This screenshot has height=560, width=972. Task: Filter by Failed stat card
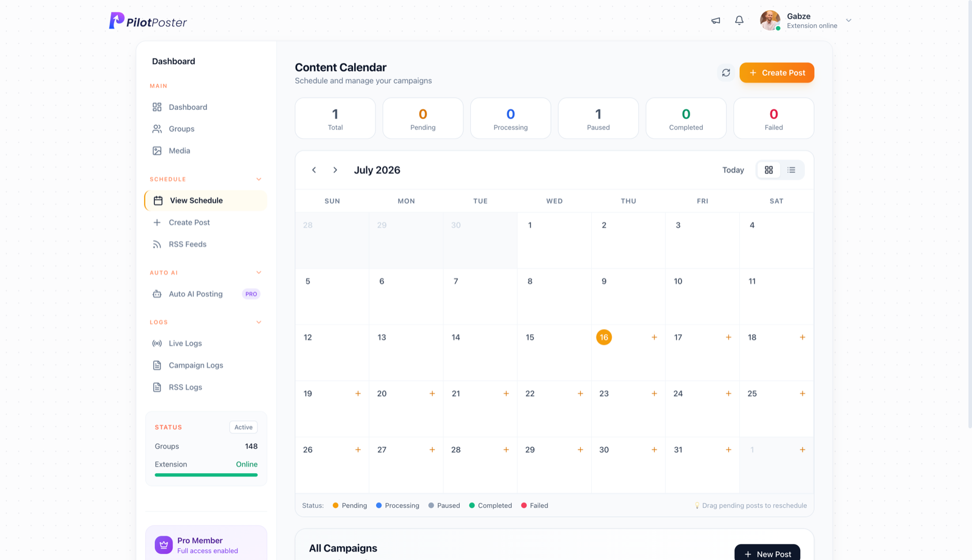click(x=773, y=118)
